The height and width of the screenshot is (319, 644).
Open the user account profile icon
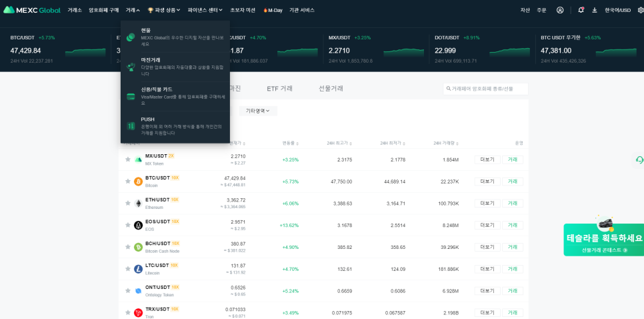(x=560, y=10)
